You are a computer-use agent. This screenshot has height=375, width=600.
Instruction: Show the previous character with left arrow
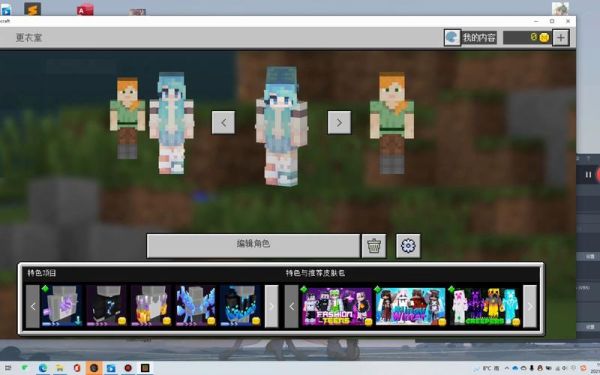coord(223,122)
